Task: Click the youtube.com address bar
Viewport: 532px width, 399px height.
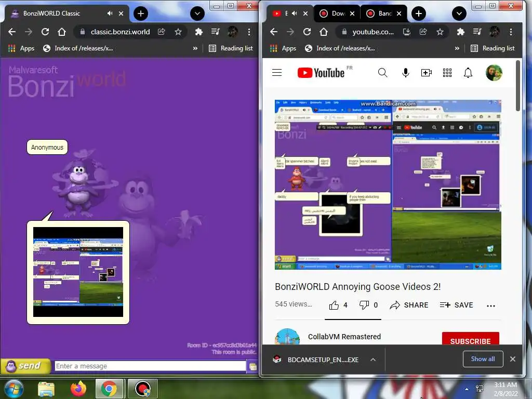Action: [373, 32]
